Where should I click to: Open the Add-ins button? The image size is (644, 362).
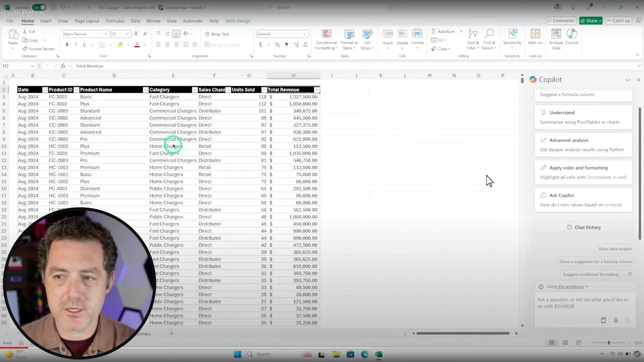(535, 37)
